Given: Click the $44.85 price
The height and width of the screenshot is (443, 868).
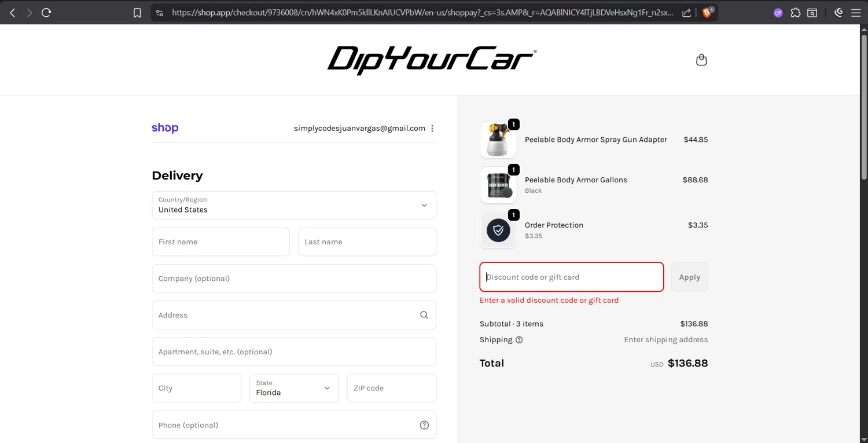Looking at the screenshot, I should (696, 140).
